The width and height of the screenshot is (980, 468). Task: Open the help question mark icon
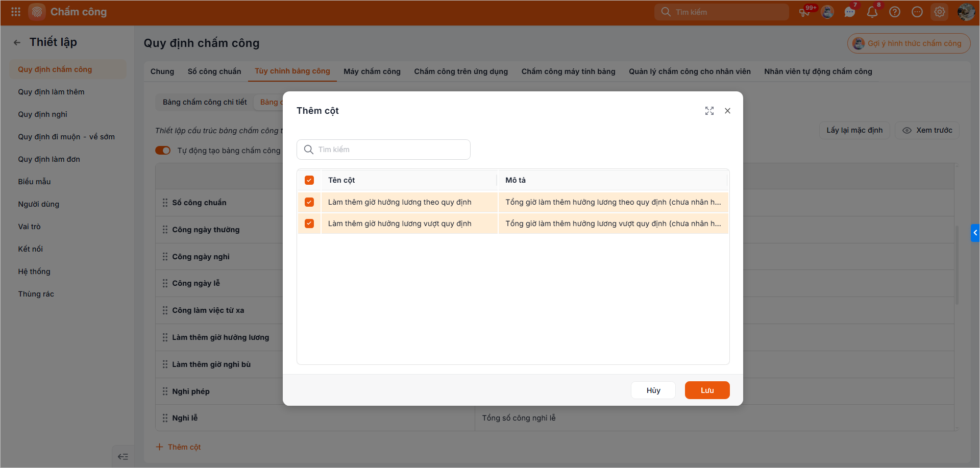tap(895, 12)
